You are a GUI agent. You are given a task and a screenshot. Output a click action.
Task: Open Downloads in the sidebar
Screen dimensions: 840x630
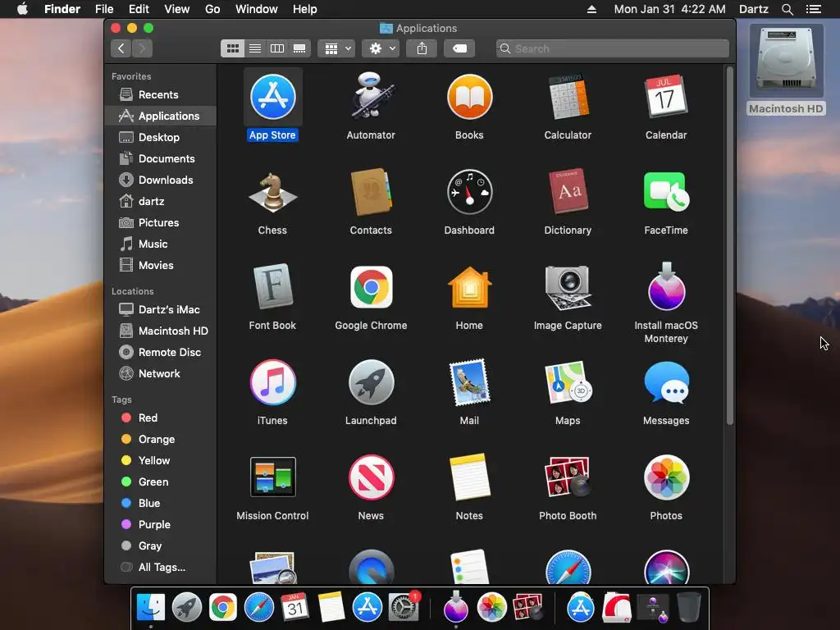pos(161,180)
